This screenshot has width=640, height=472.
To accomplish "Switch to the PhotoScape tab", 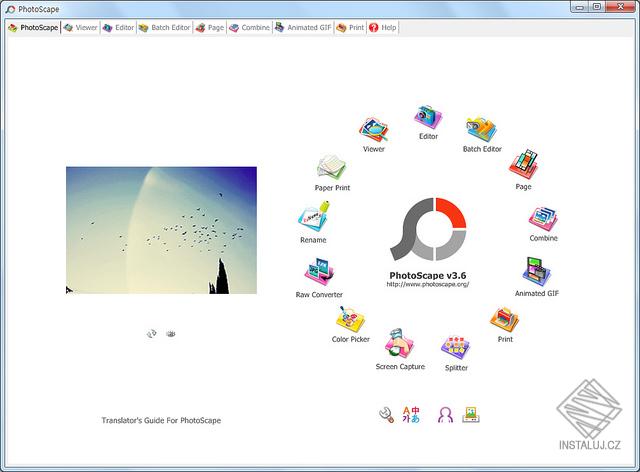I will click(x=33, y=28).
